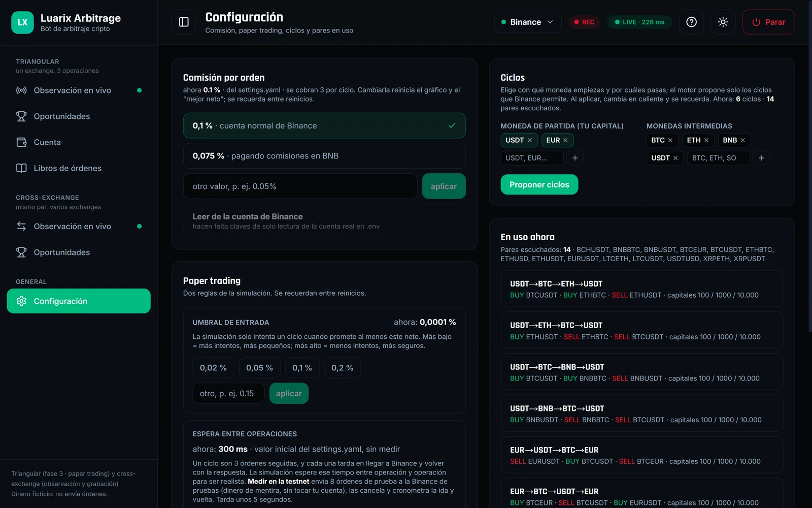The image size is (812, 508).
Task: Open the Binance exchange dropdown
Action: pyautogui.click(x=528, y=22)
